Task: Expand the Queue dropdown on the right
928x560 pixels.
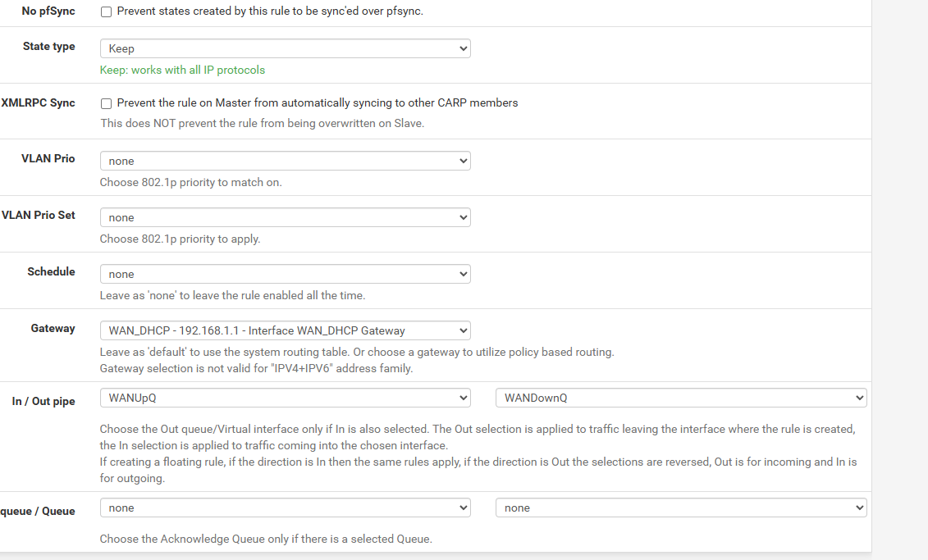Action: [680, 508]
